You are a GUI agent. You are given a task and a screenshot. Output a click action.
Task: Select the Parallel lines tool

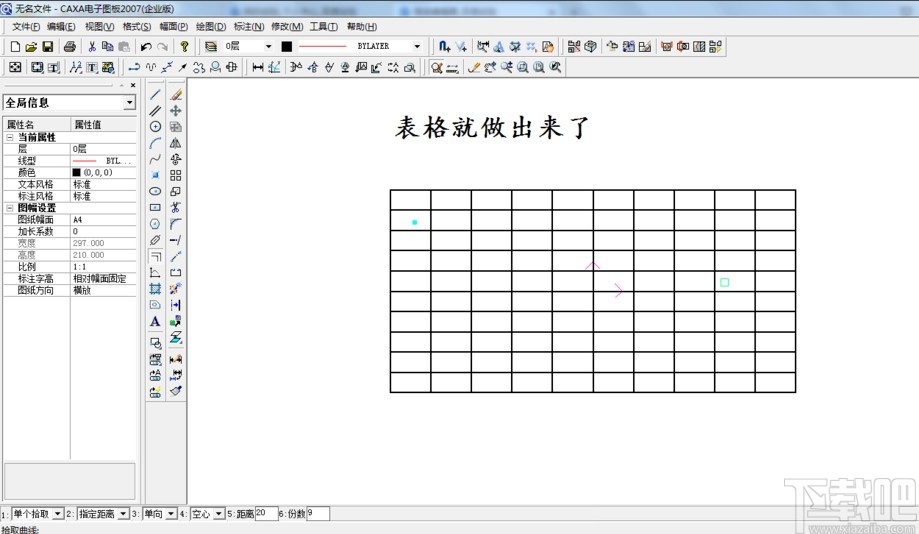click(155, 110)
